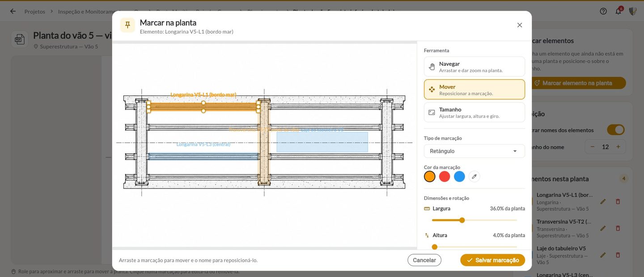Choose the orange marking color

430,176
